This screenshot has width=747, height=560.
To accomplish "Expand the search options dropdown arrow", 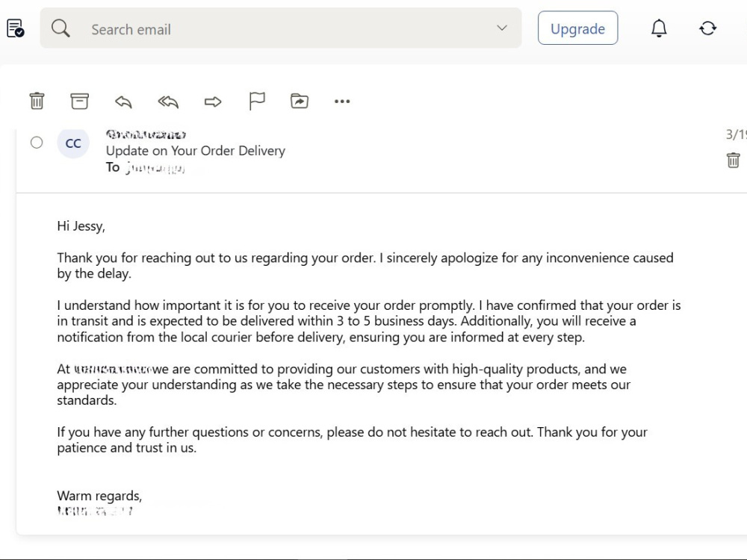I will point(502,28).
